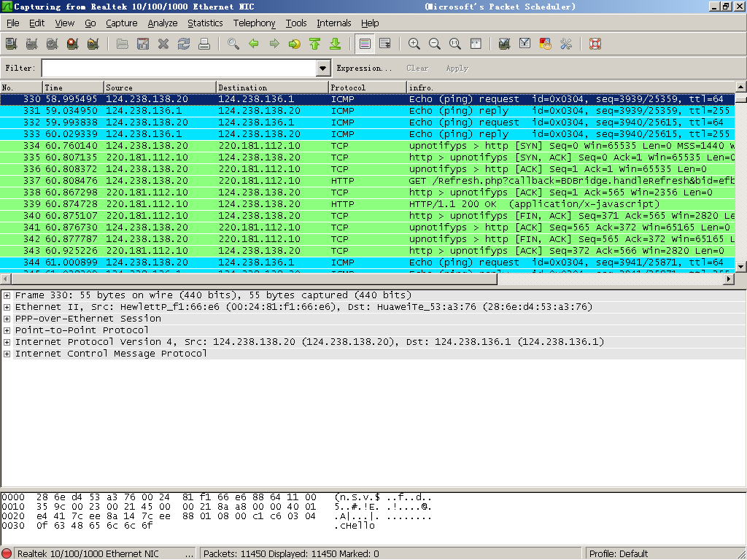This screenshot has height=560, width=747.
Task: Expand Point-to-Point Protocol node
Action: click(7, 330)
